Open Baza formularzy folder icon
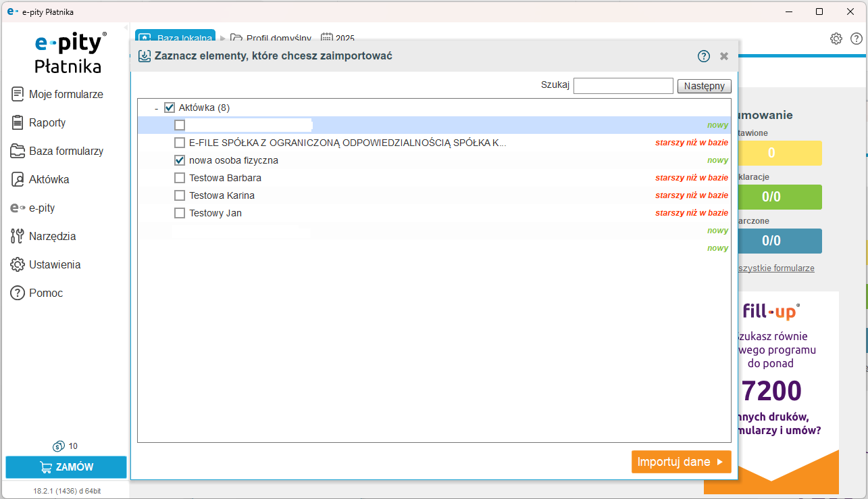This screenshot has height=499, width=868. click(18, 151)
